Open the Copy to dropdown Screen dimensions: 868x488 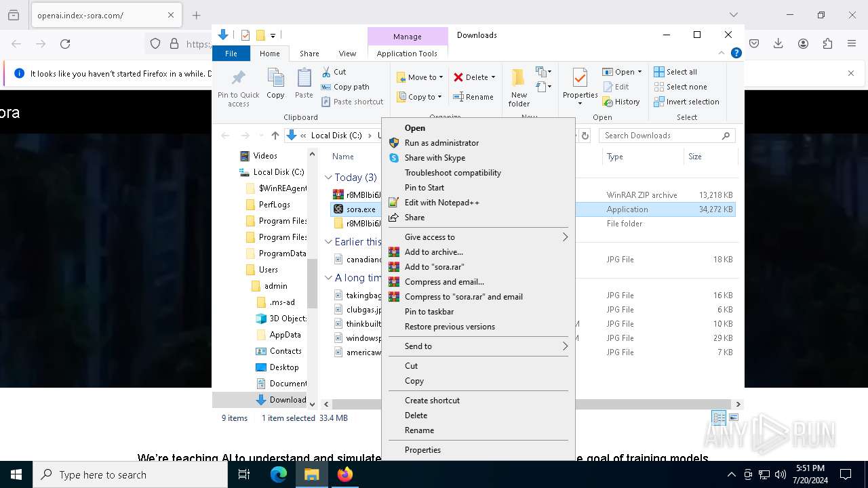pos(419,97)
